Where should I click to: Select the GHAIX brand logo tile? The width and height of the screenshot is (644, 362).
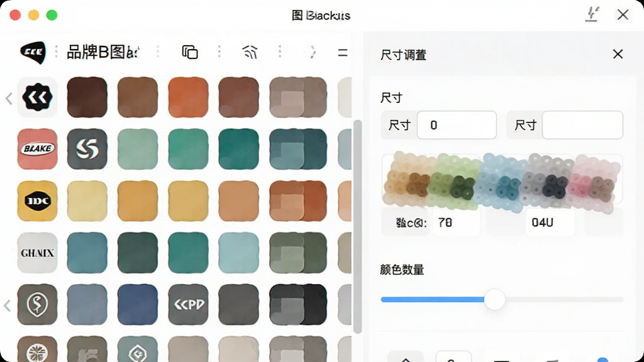click(37, 253)
